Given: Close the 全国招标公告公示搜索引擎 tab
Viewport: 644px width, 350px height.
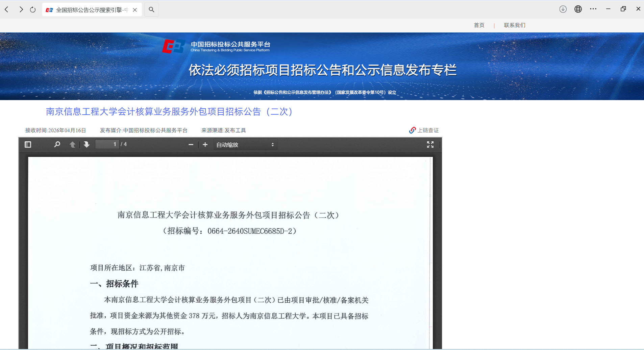Looking at the screenshot, I should (x=135, y=10).
